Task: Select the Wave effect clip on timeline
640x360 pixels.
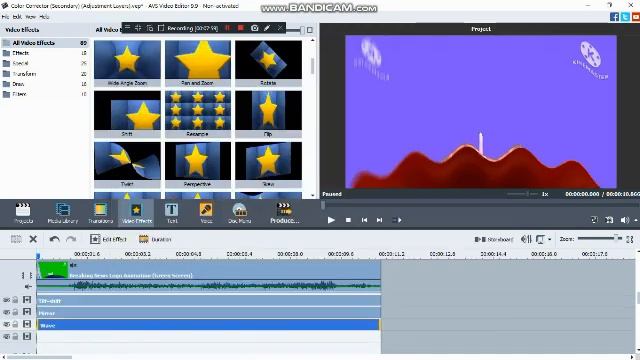Action: (209, 325)
